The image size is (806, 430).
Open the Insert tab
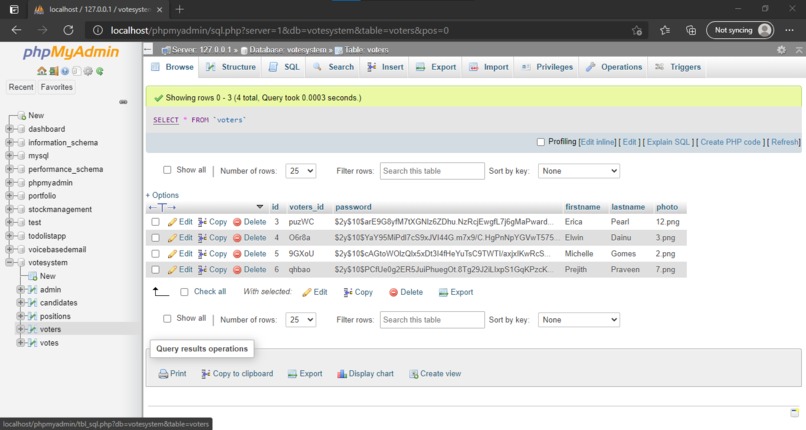coord(385,67)
